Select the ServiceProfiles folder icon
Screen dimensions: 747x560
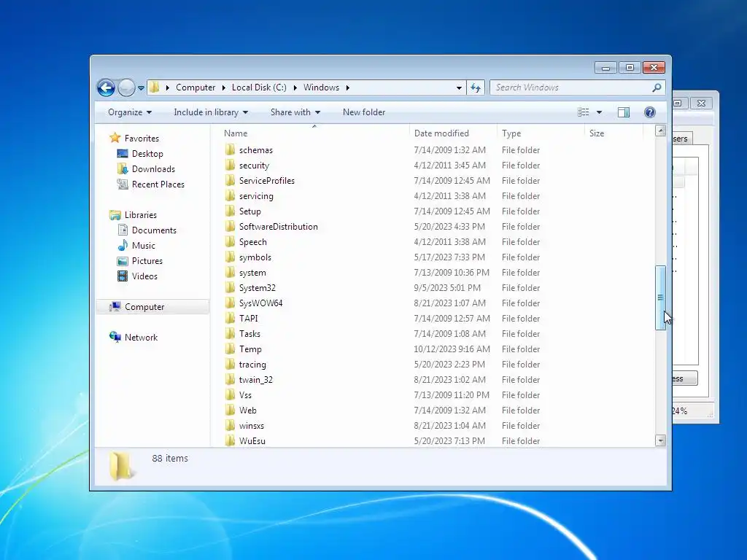click(x=230, y=181)
